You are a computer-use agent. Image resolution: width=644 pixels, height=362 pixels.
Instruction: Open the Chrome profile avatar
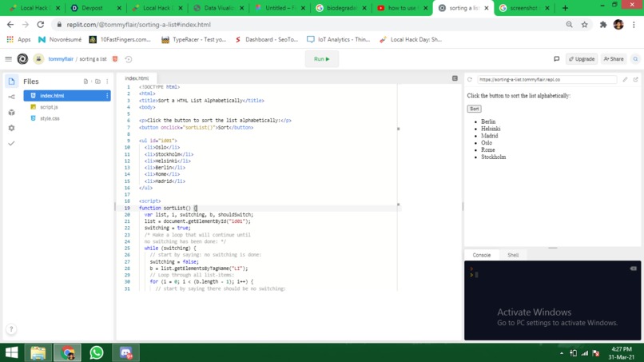coord(618,25)
